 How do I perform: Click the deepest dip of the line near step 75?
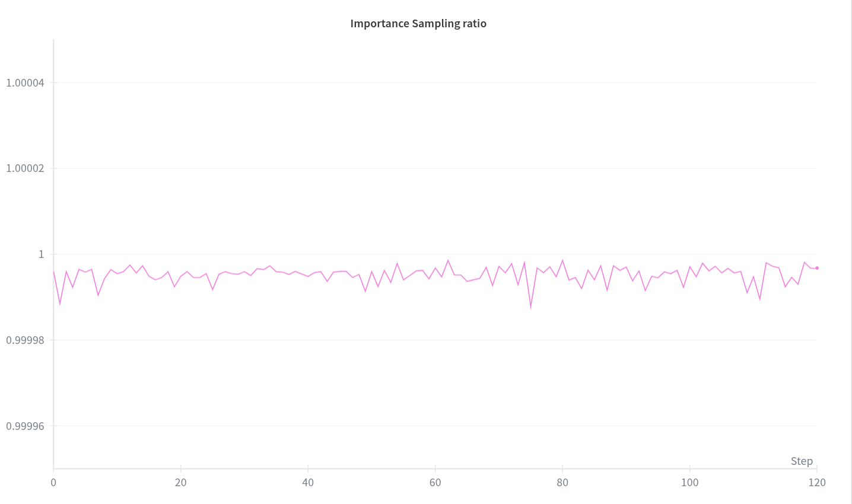click(x=530, y=307)
